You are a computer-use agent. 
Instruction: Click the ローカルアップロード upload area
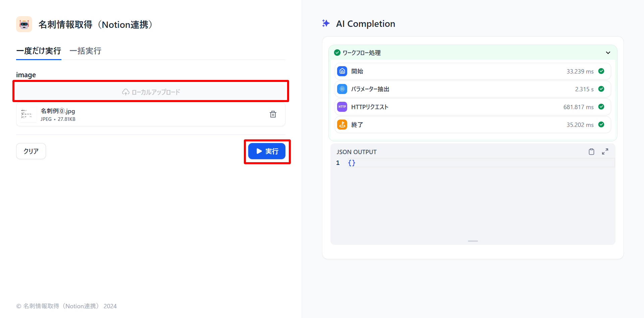pyautogui.click(x=151, y=92)
